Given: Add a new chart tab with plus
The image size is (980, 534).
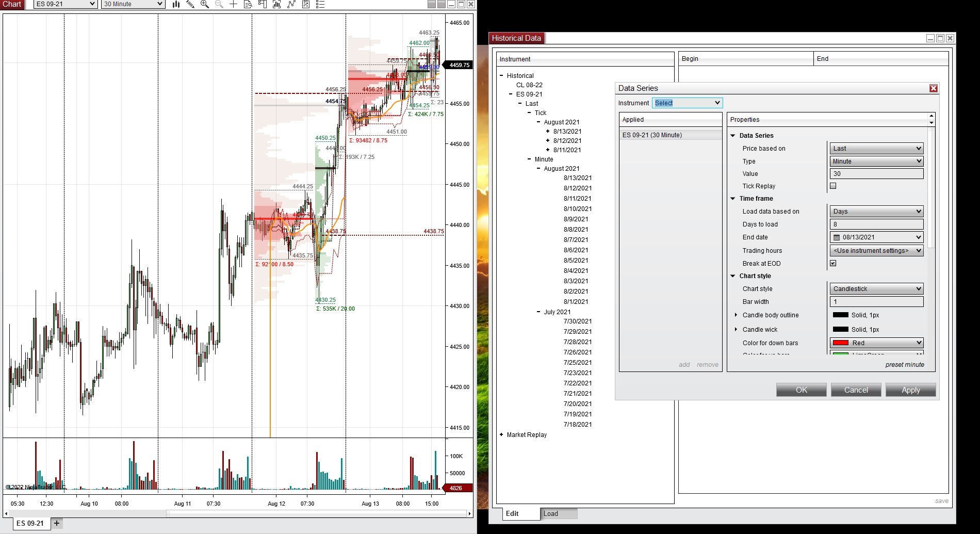Looking at the screenshot, I should tap(57, 523).
